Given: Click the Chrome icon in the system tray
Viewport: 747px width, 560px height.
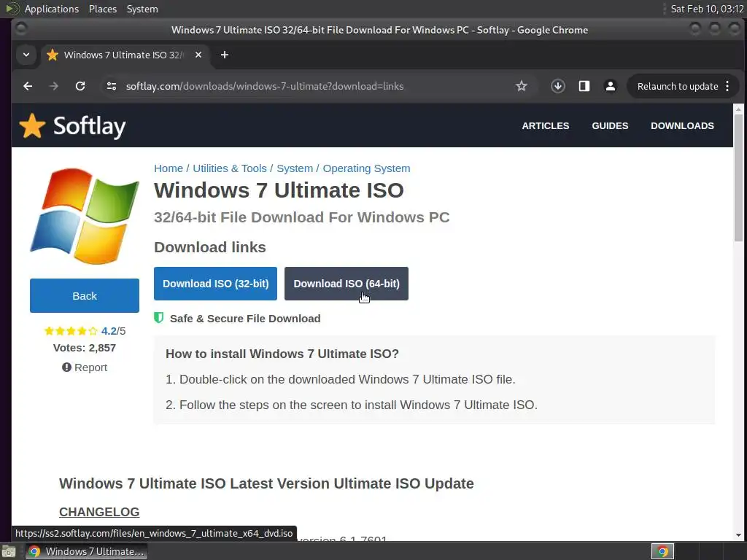Looking at the screenshot, I should pyautogui.click(x=662, y=551).
